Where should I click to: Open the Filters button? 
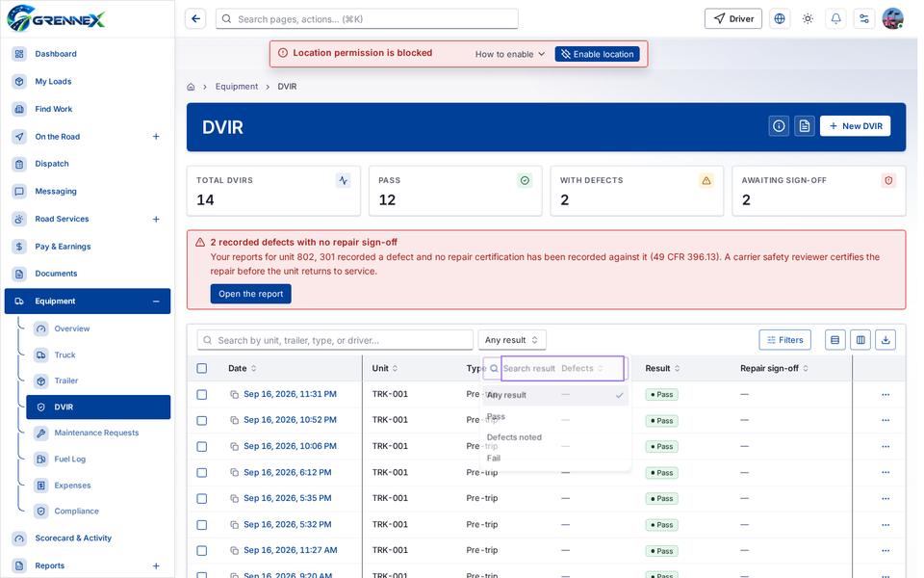(x=785, y=340)
